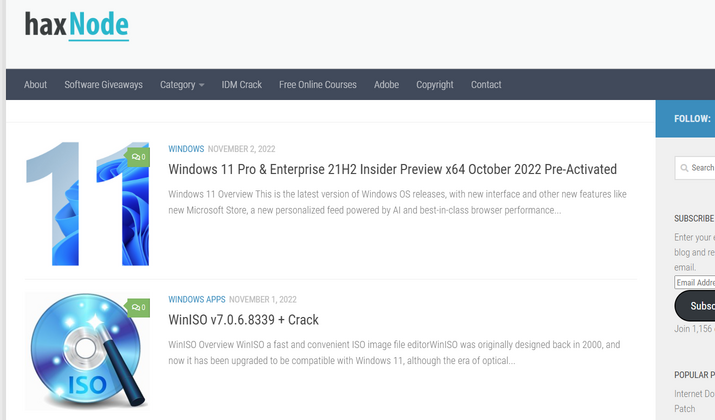715x420 pixels.
Task: Focus the Email Address input field
Action: [695, 283]
